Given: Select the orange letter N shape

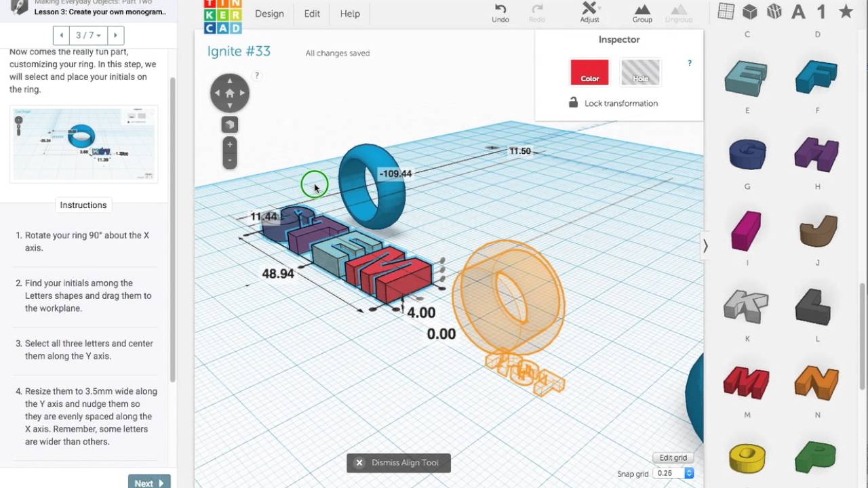Looking at the screenshot, I should tap(817, 382).
